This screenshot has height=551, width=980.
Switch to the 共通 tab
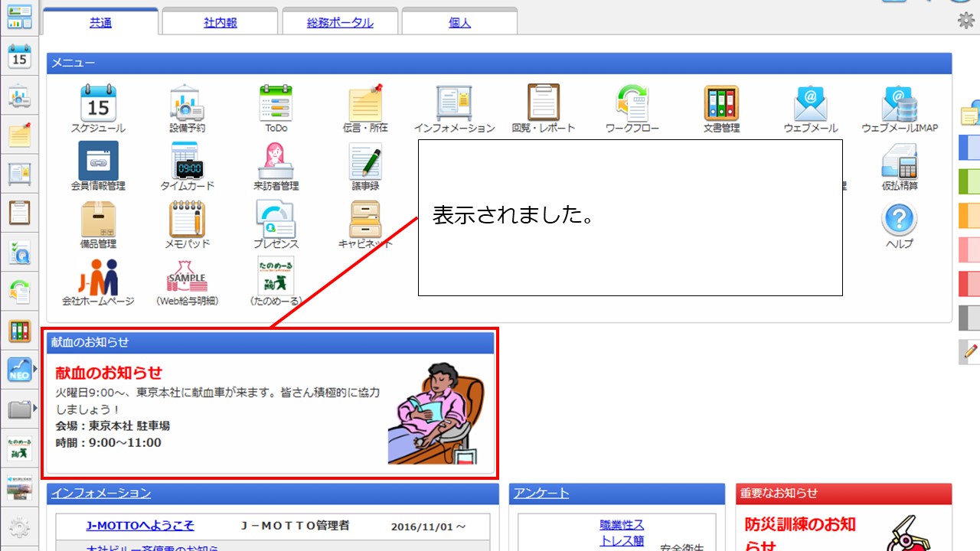click(100, 22)
